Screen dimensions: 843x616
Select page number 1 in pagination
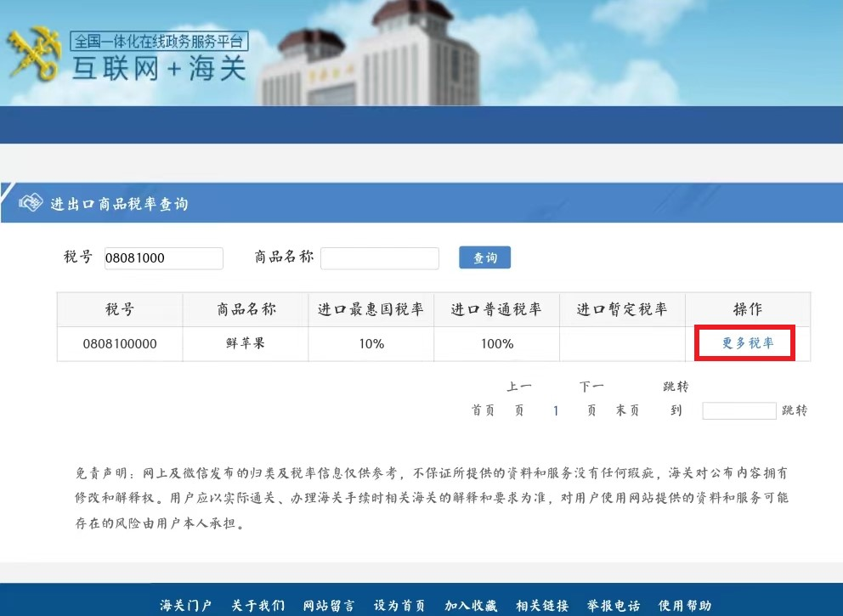coord(556,410)
